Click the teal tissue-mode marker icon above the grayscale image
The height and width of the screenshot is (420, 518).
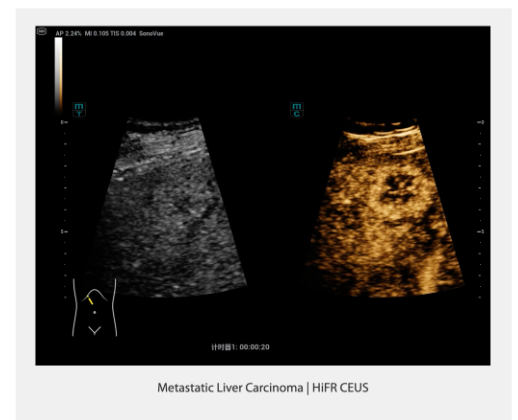pos(79,110)
